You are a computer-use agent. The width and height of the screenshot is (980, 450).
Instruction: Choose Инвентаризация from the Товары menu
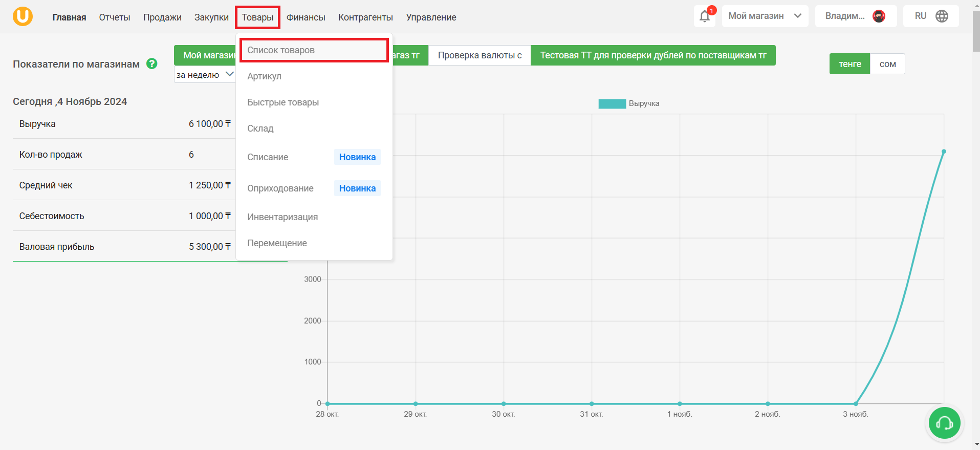click(282, 217)
